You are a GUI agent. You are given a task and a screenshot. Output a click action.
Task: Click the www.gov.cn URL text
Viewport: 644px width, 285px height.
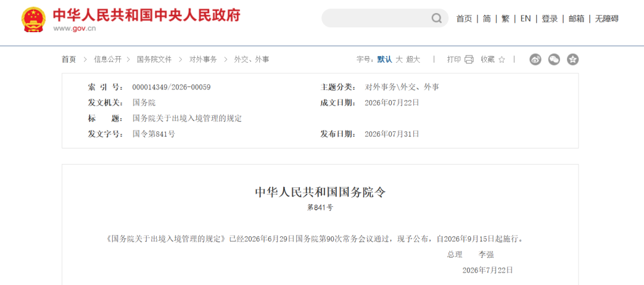[x=75, y=29]
